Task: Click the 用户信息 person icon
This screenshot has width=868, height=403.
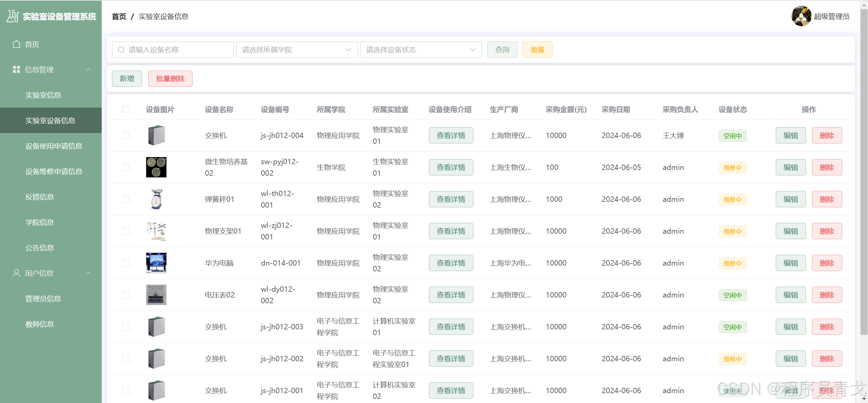Action: pos(16,273)
